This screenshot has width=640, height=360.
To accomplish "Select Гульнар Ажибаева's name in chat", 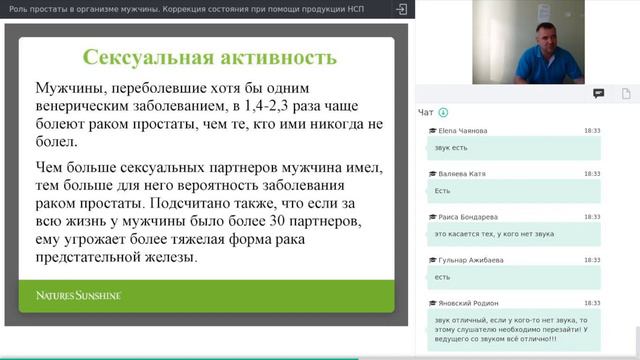I will (471, 260).
